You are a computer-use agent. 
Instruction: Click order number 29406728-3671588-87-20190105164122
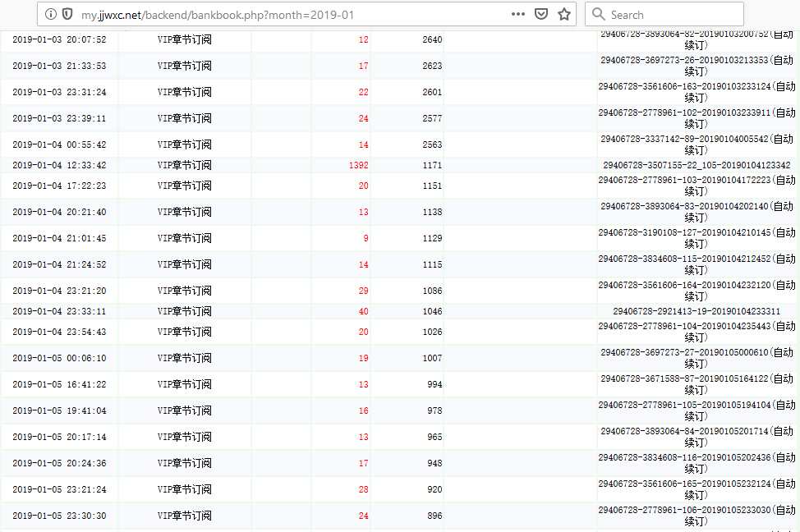pyautogui.click(x=684, y=378)
